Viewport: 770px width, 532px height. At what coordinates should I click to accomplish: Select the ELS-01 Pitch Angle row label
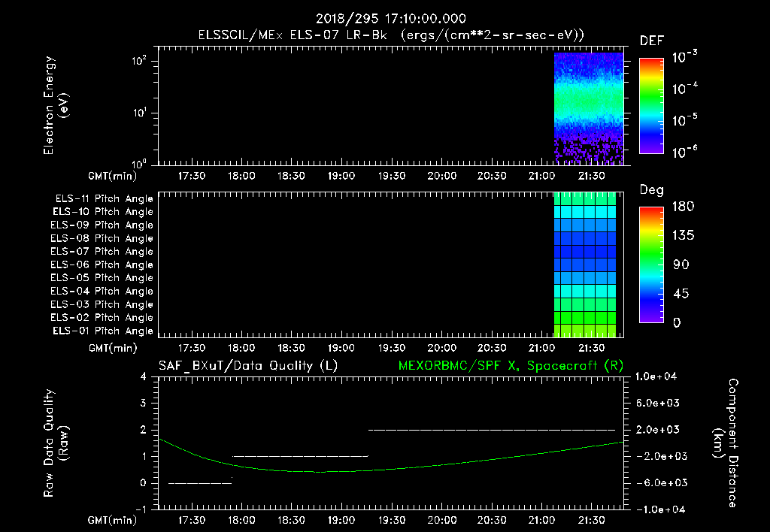[103, 331]
